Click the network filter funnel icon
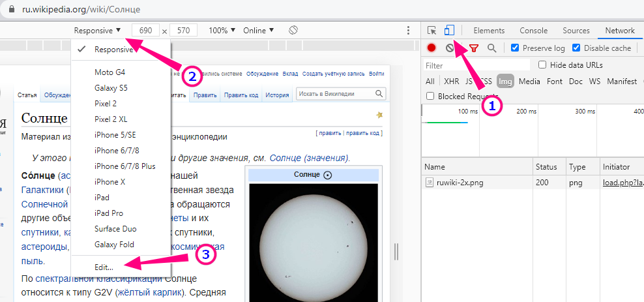The image size is (644, 302). (474, 48)
